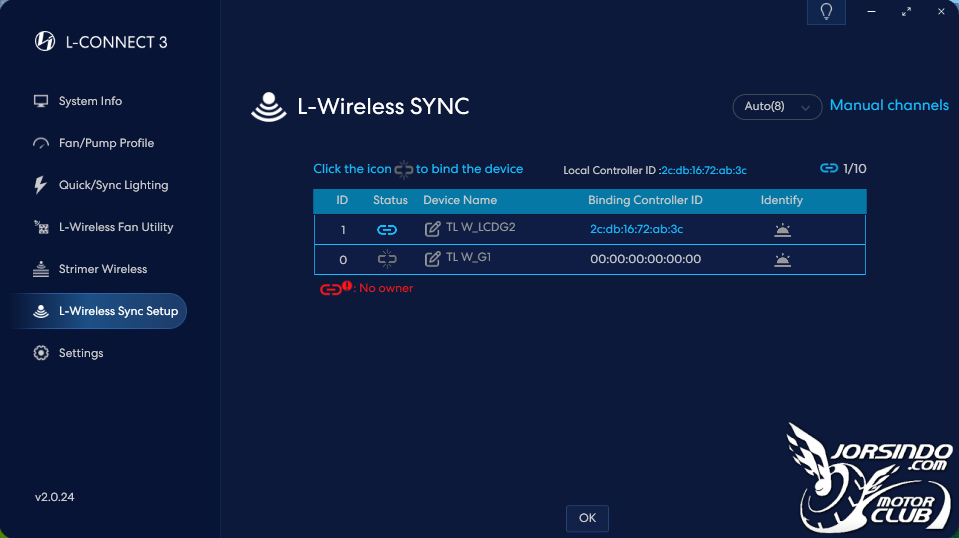Edit the name of device TL W_G1
This screenshot has height=538, width=959.
point(432,259)
